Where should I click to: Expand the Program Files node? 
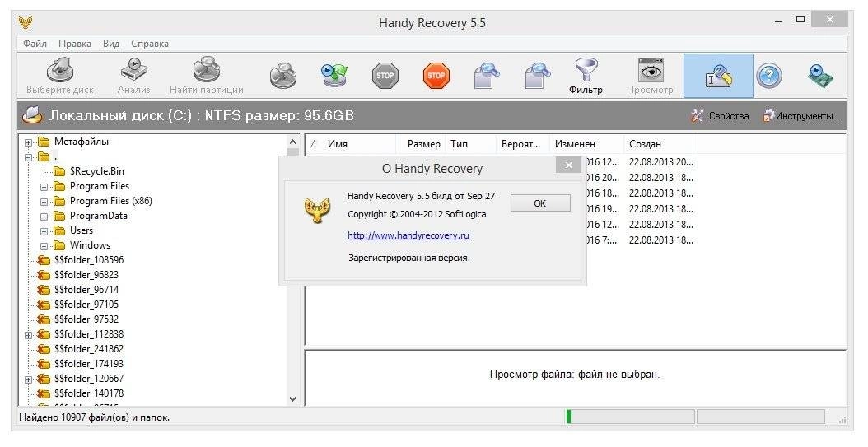click(44, 187)
